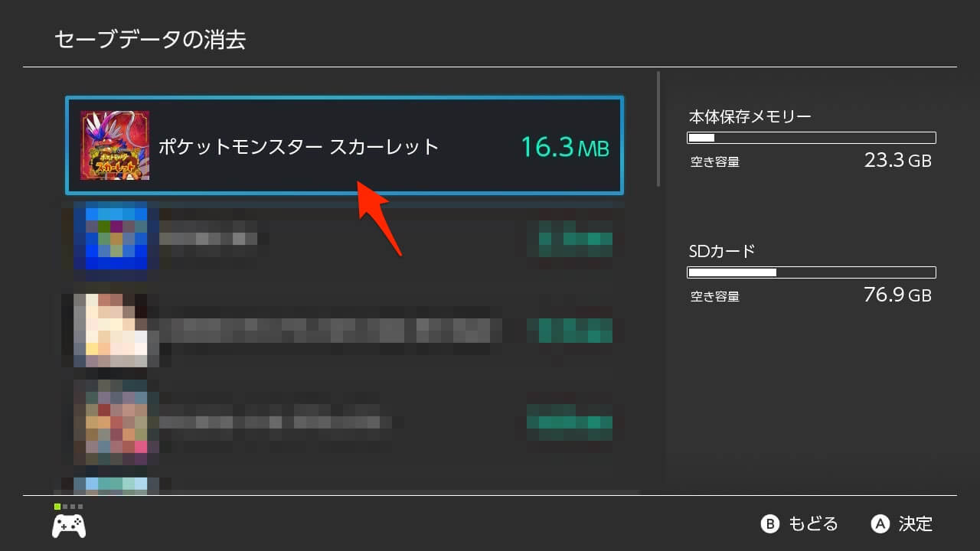Click the A 決定 confirm button
Screen dimensions: 980x551
[x=903, y=524]
